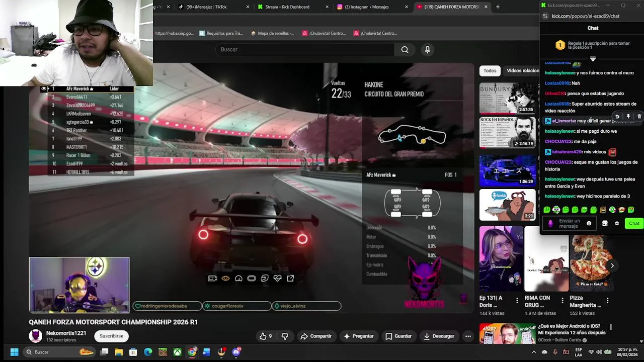Start voice search with the microphone icon
Screen dimensions: 644x362
tap(427, 50)
